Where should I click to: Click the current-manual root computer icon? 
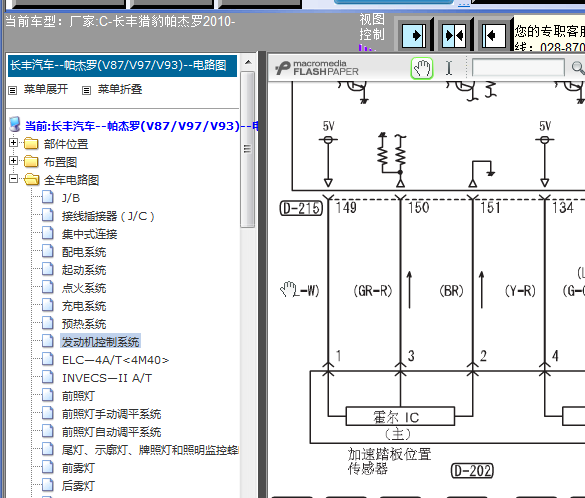(15, 124)
